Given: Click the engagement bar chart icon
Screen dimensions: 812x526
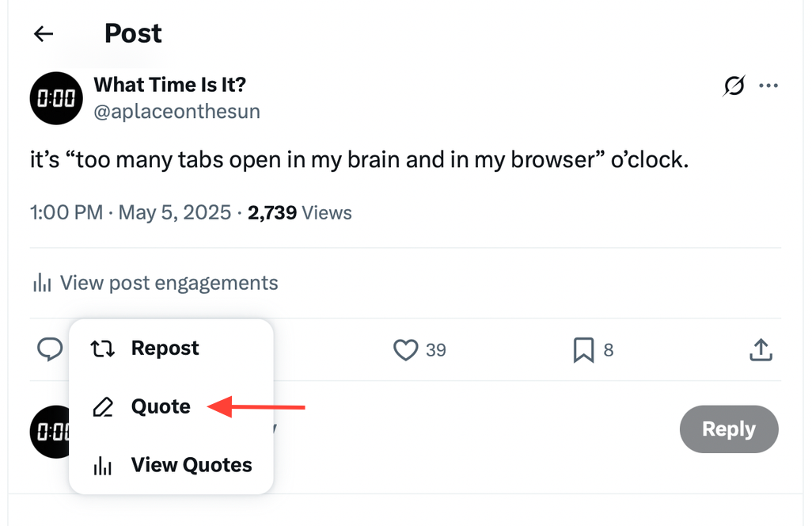Looking at the screenshot, I should (41, 282).
